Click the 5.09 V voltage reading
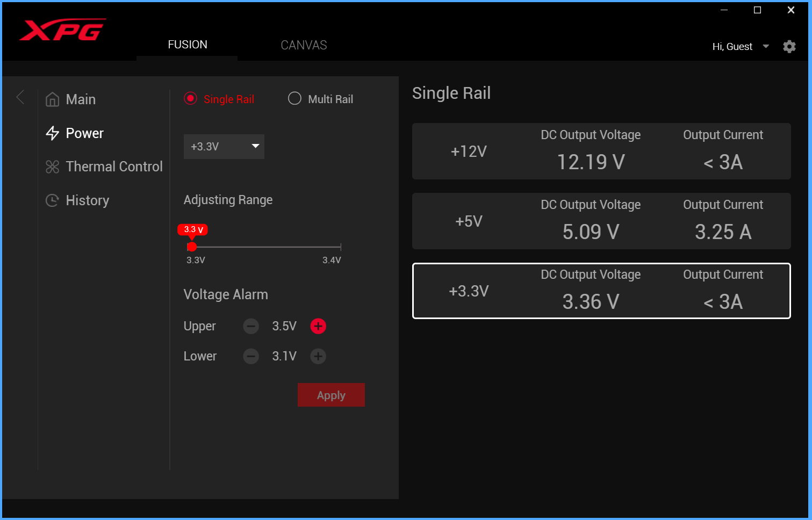812x520 pixels. [x=591, y=232]
